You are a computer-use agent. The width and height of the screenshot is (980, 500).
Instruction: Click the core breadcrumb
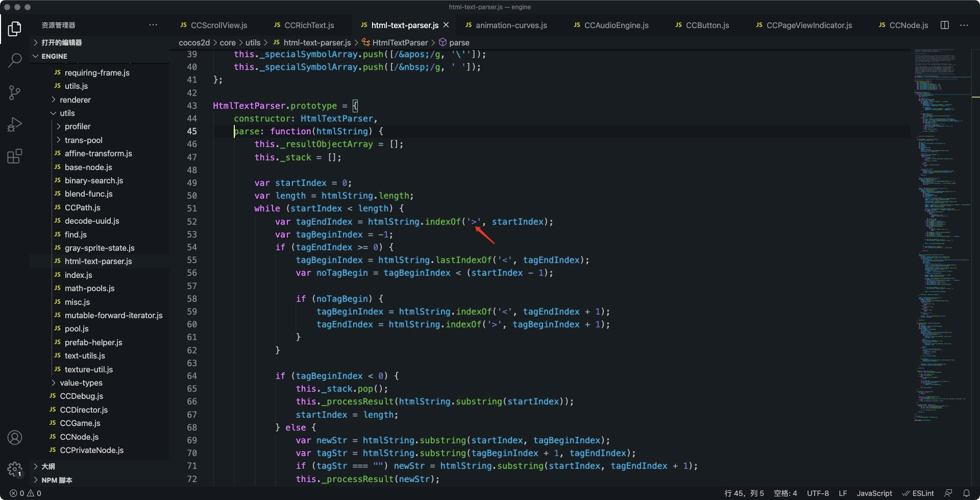[x=228, y=42]
